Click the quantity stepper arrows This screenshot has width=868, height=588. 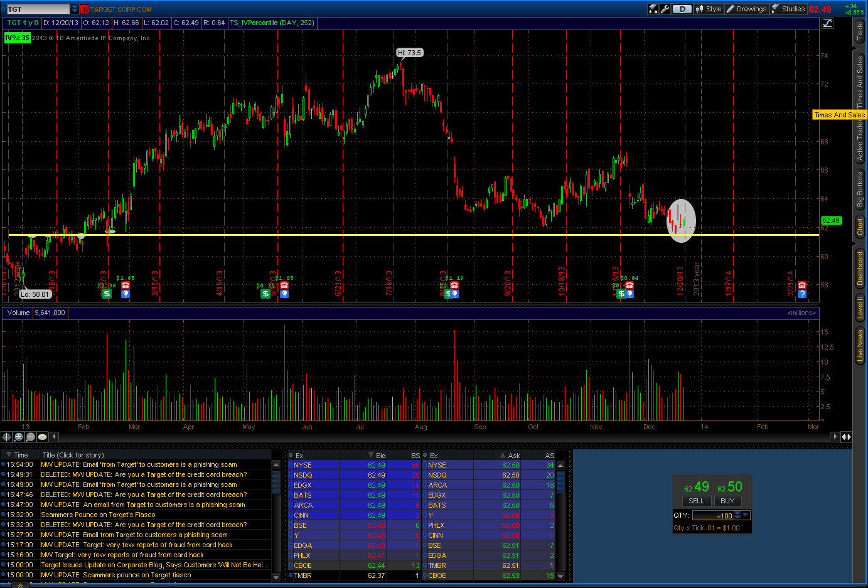click(x=737, y=515)
